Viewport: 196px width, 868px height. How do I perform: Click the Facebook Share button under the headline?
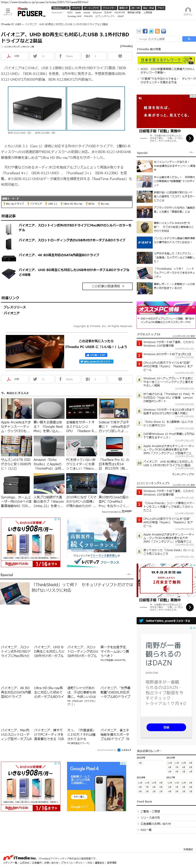coord(68,56)
